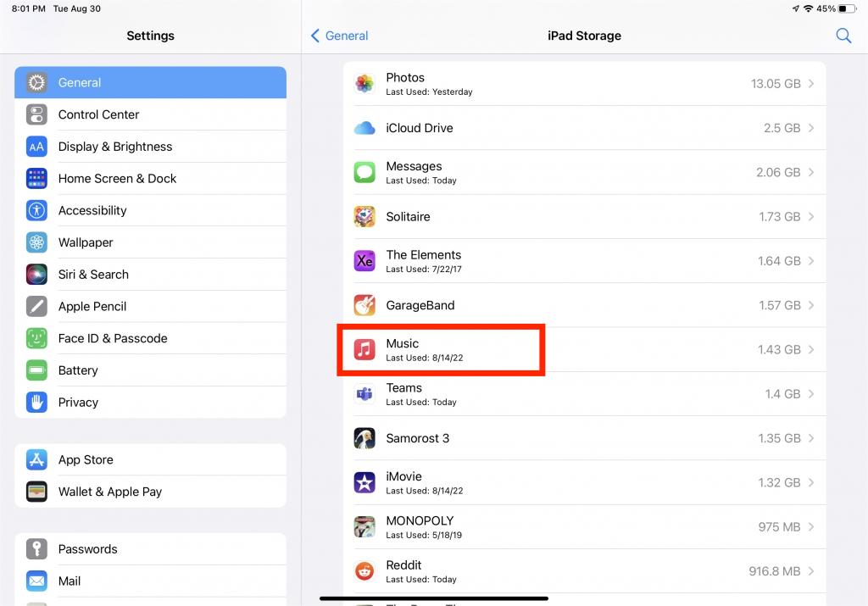Tap the Passwords key icon
The image size is (868, 606).
pyautogui.click(x=36, y=549)
